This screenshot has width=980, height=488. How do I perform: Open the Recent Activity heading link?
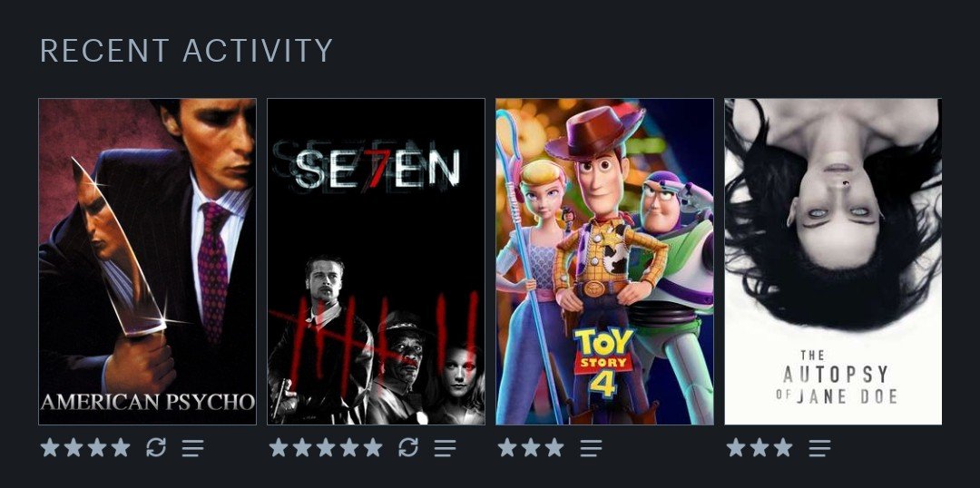(186, 51)
